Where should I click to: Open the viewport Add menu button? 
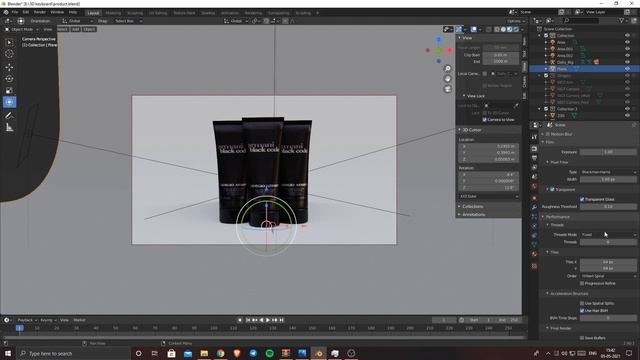[x=76, y=29]
